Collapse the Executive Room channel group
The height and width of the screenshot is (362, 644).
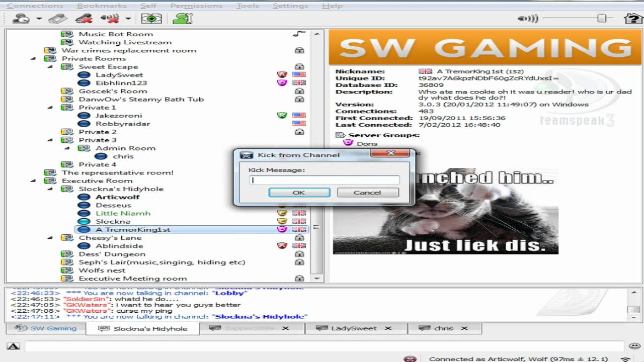click(x=33, y=181)
